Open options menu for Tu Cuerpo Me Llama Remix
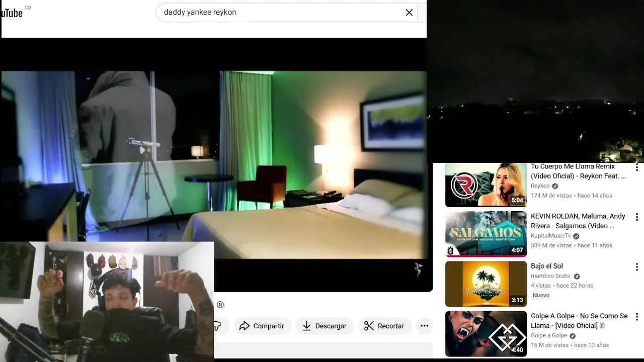644x362 pixels. coord(637,167)
